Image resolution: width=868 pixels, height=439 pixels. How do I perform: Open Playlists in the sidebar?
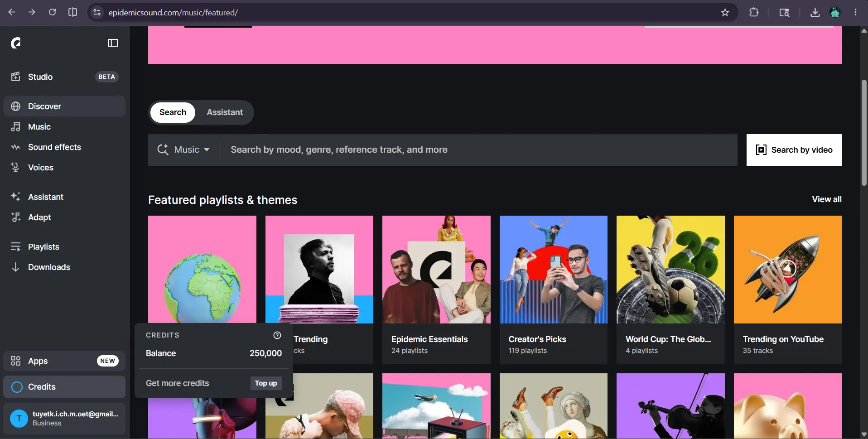click(x=64, y=247)
